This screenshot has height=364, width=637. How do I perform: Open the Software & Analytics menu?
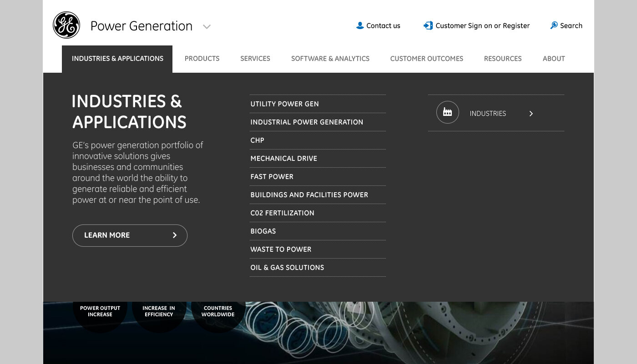330,59
